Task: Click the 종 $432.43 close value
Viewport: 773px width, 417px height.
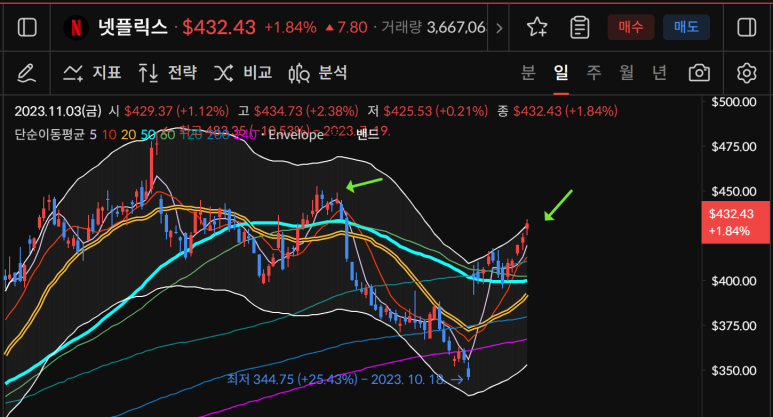Action: (x=557, y=111)
